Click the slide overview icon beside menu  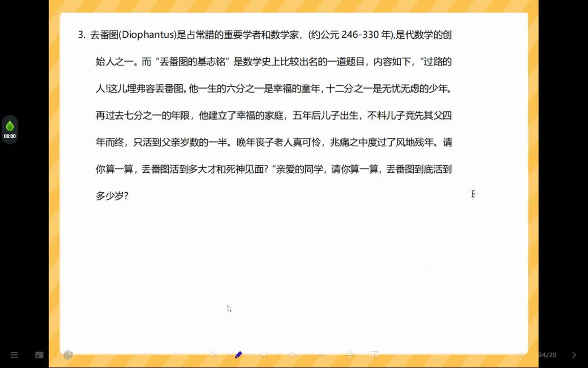click(39, 355)
